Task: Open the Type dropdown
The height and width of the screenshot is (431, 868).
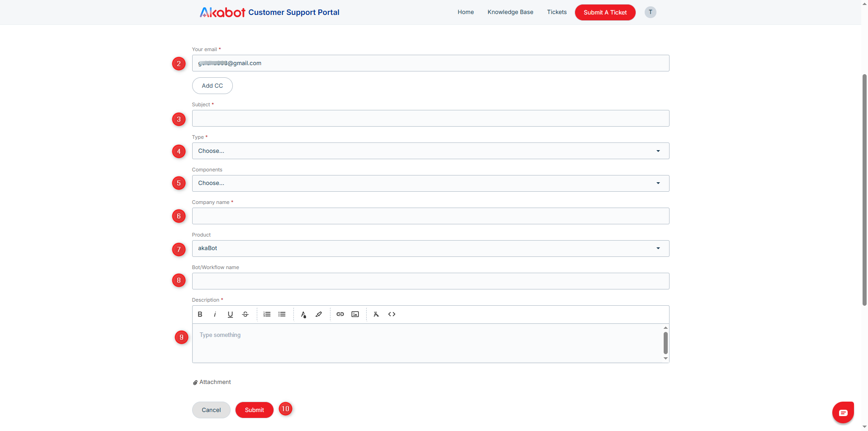Action: 430,151
